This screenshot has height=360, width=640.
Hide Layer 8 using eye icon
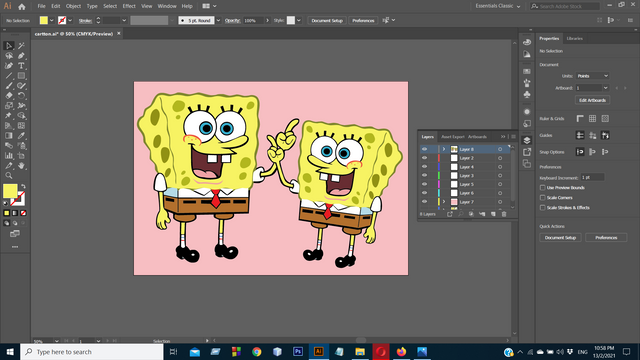pos(424,149)
